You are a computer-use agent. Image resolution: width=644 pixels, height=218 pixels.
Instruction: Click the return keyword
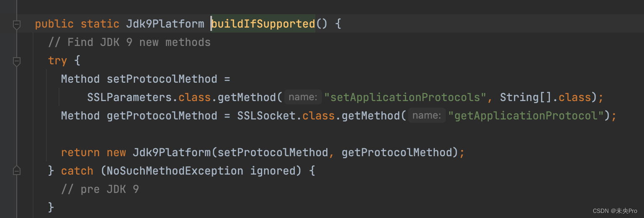(x=80, y=152)
